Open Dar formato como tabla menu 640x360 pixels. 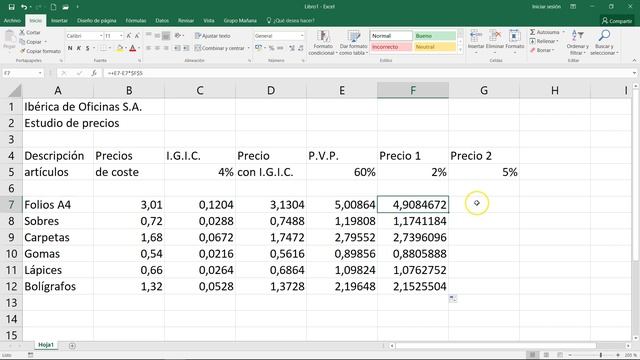(x=353, y=43)
